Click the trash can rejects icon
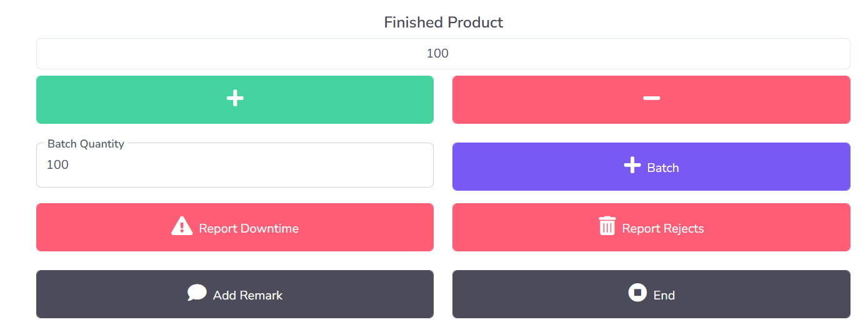The width and height of the screenshot is (868, 327). tap(607, 226)
